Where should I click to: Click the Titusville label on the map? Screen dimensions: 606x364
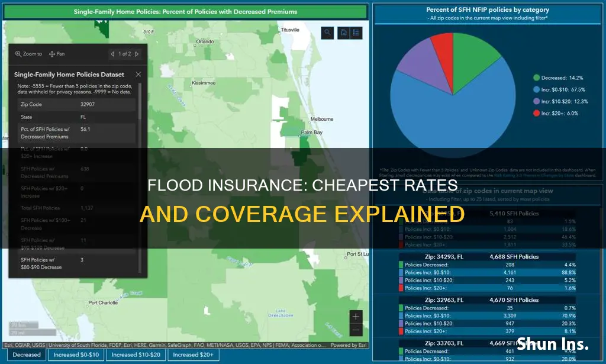tap(290, 30)
